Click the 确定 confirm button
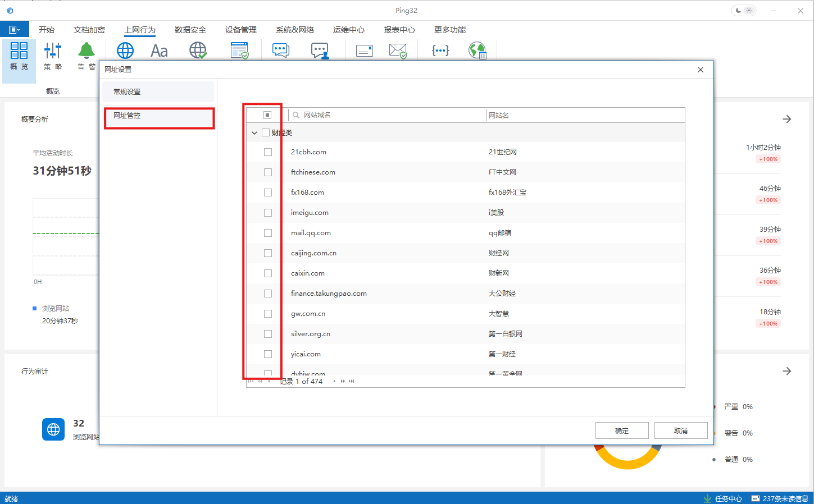814x504 pixels. click(622, 431)
